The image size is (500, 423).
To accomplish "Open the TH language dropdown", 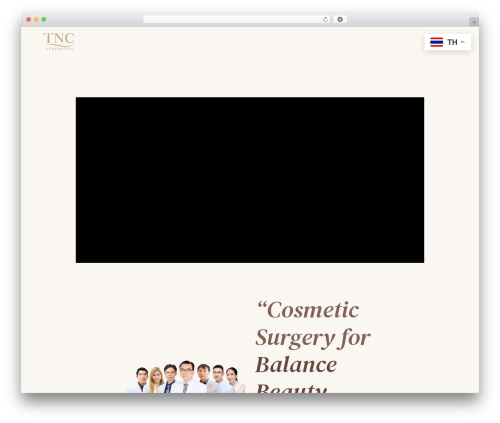I will pyautogui.click(x=448, y=42).
